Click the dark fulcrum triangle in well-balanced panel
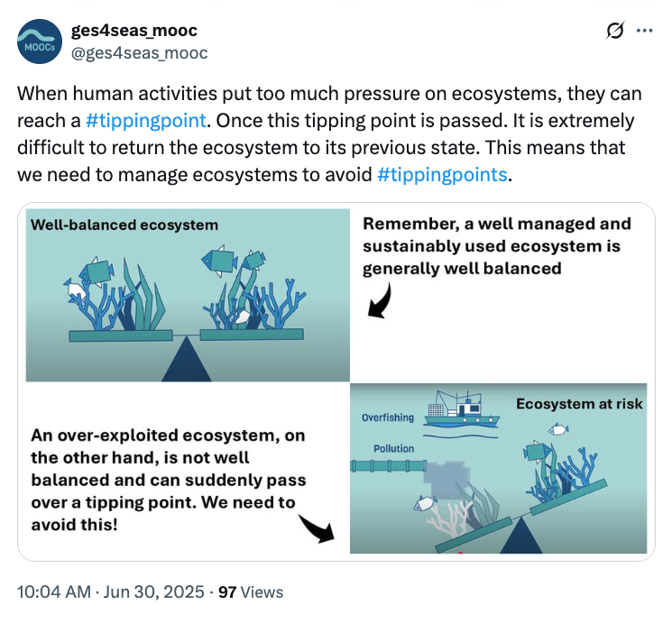The height and width of the screenshot is (623, 672). [x=187, y=360]
